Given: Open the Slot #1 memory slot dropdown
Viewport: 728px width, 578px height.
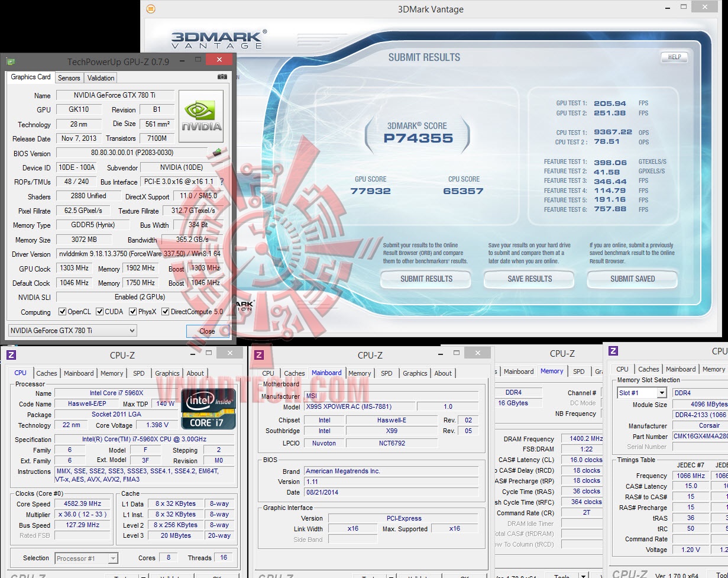Looking at the screenshot, I should coord(642,393).
